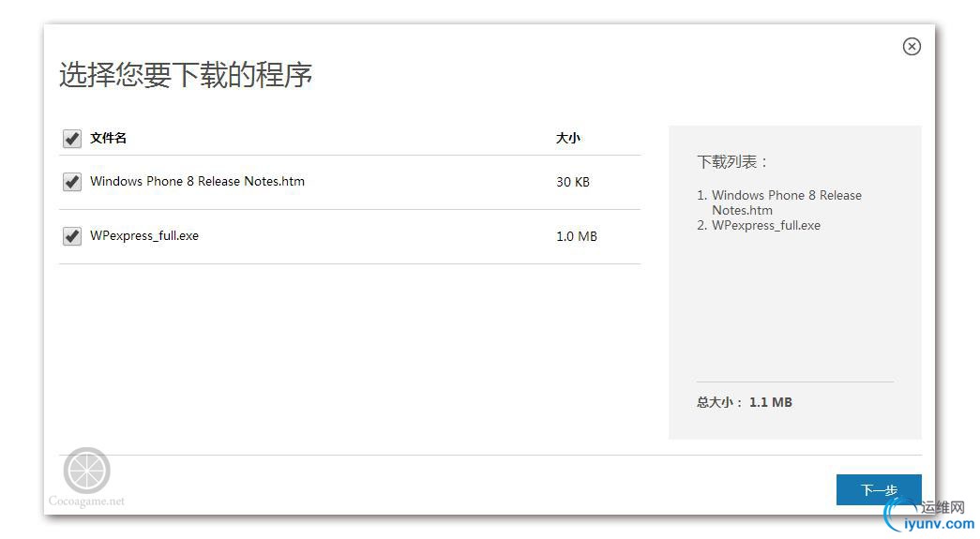Uncheck the WPexpress_full.exe checkbox
Screen dimensions: 980x539
coord(72,236)
